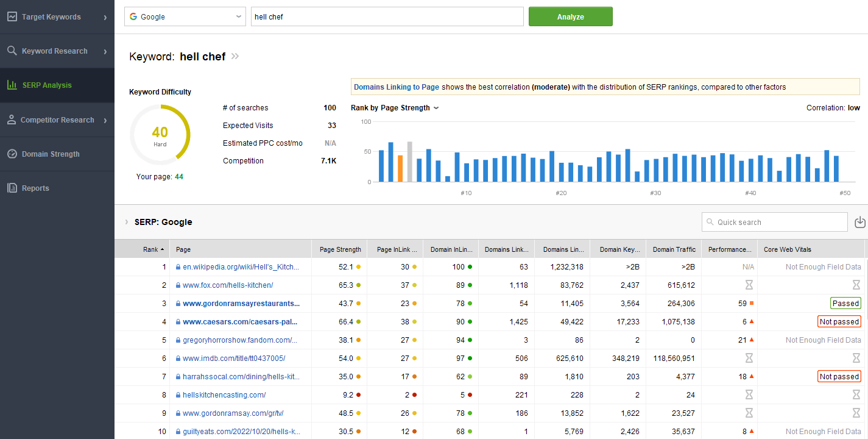Image resolution: width=868 pixels, height=439 pixels.
Task: Open en.wikipedia.org Hell's Kitchen link
Action: [241, 267]
